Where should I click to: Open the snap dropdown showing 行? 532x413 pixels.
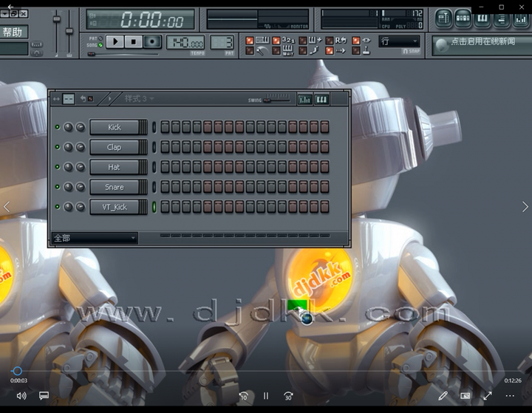(x=399, y=41)
